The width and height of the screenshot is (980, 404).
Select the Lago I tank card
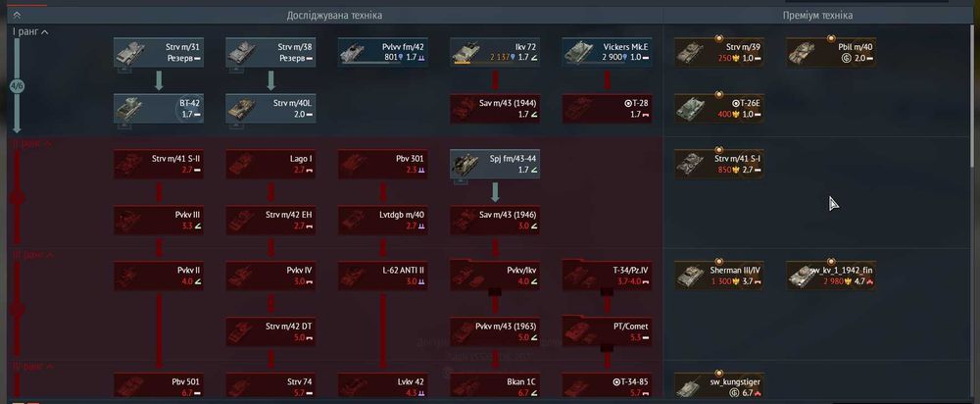pos(270,164)
